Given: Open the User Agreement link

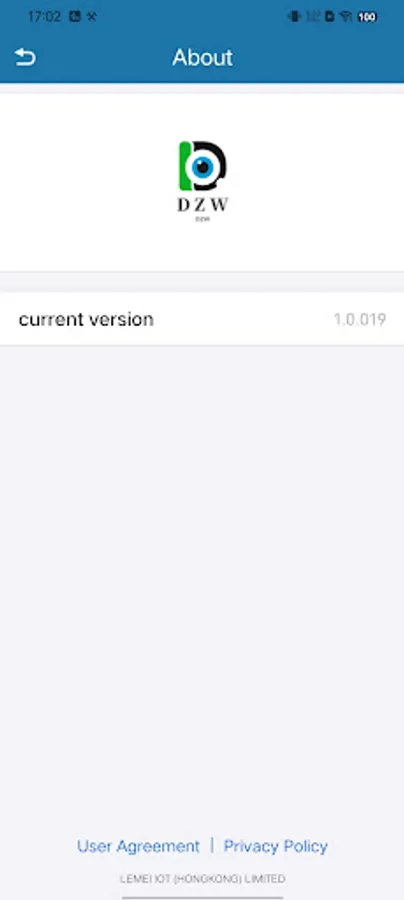Looking at the screenshot, I should [x=138, y=846].
